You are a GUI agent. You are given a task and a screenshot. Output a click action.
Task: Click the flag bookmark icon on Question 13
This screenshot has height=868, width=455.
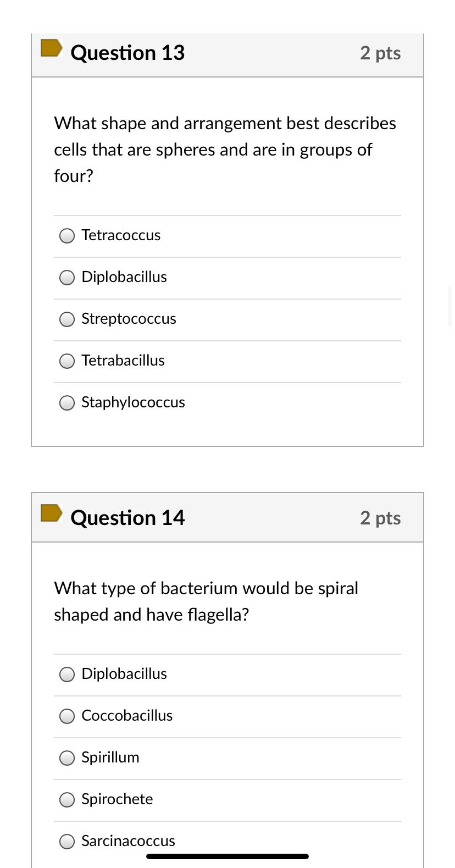click(x=51, y=48)
